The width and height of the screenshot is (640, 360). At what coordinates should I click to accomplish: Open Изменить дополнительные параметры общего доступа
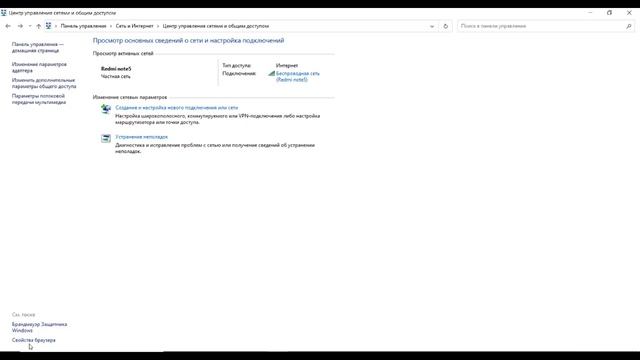coord(44,83)
